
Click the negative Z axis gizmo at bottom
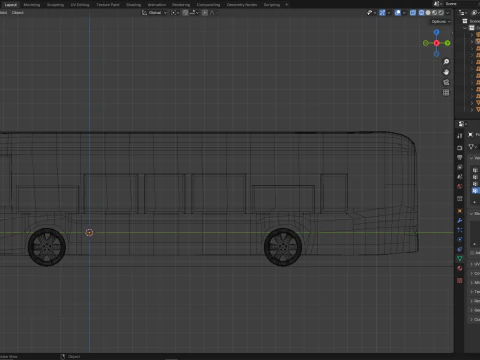pyautogui.click(x=437, y=54)
